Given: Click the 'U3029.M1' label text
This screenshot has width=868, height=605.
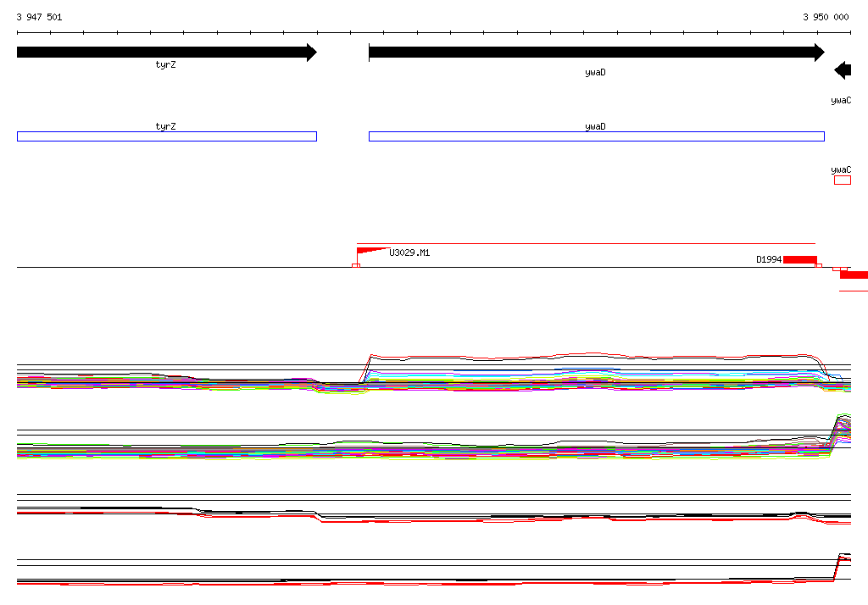Looking at the screenshot, I should pos(409,253).
